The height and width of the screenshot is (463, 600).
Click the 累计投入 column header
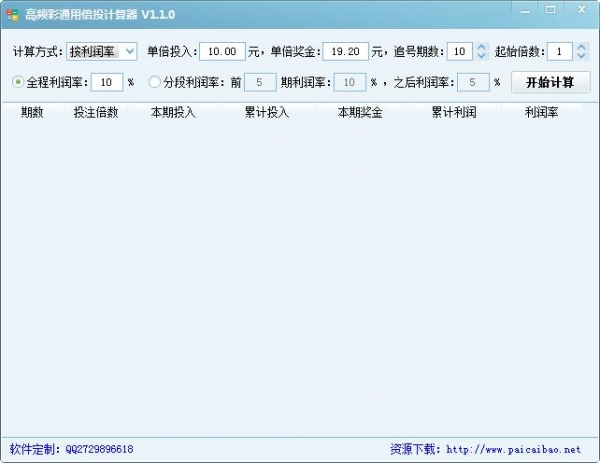click(267, 112)
